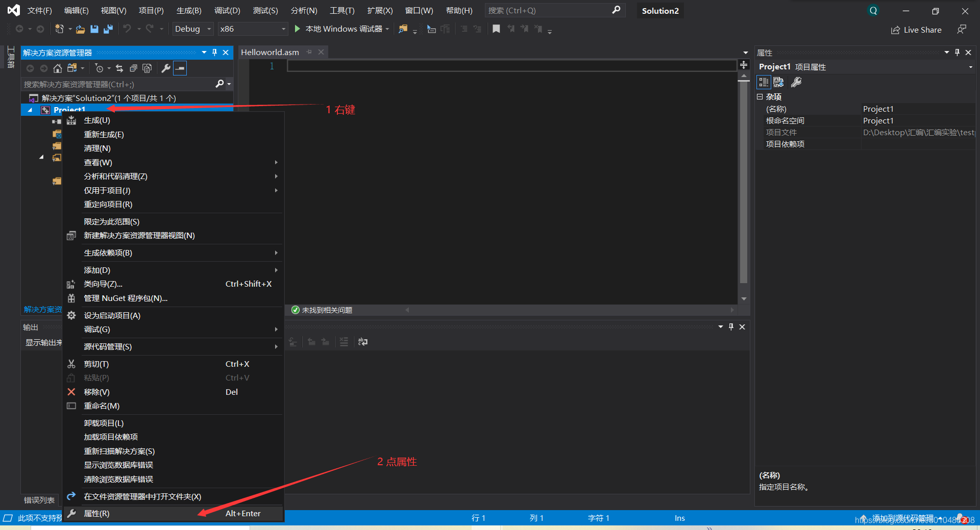Click the split editor handle icon
This screenshot has height=530, width=980.
pos(744,65)
